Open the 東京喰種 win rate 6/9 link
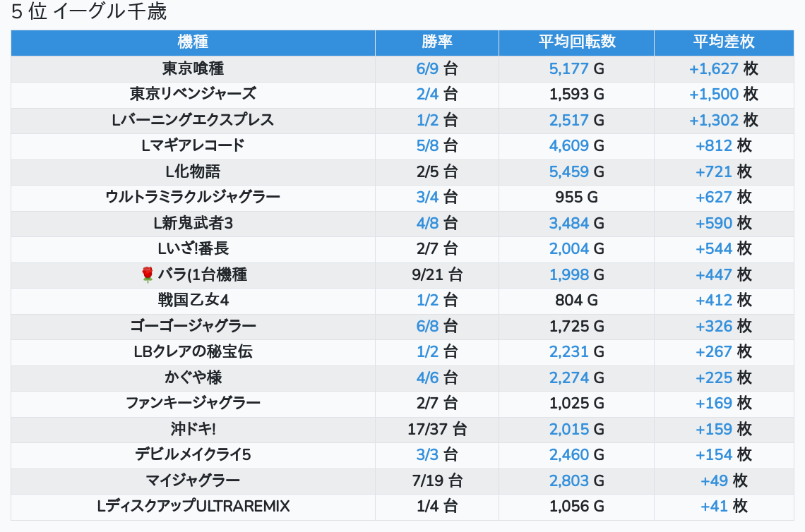Screen dimensions: 805x532 tap(428, 68)
